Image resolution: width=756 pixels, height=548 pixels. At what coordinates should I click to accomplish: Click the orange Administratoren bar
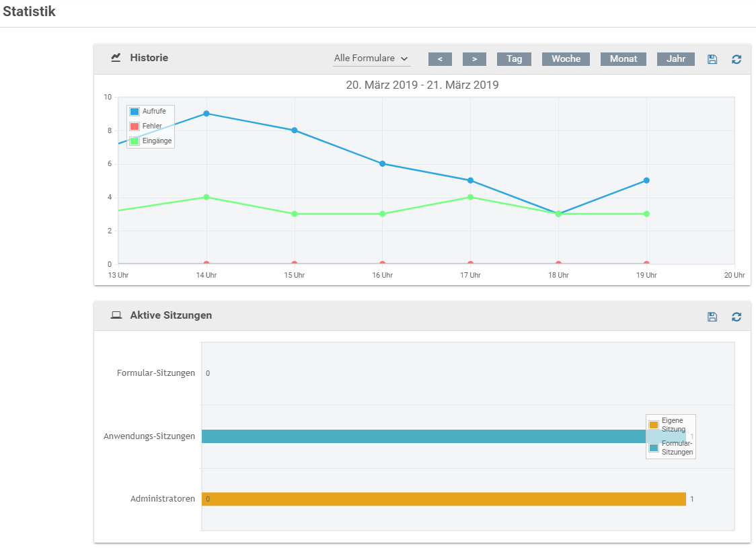point(443,499)
